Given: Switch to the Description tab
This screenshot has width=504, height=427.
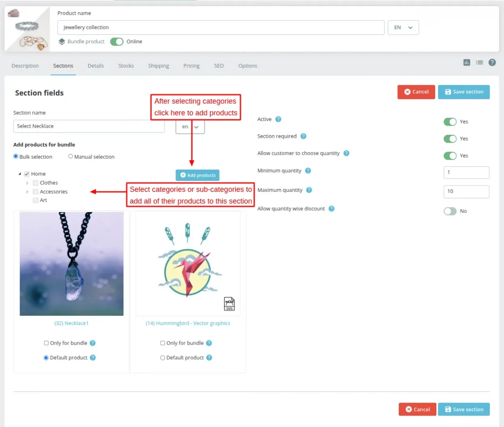Looking at the screenshot, I should coord(25,66).
